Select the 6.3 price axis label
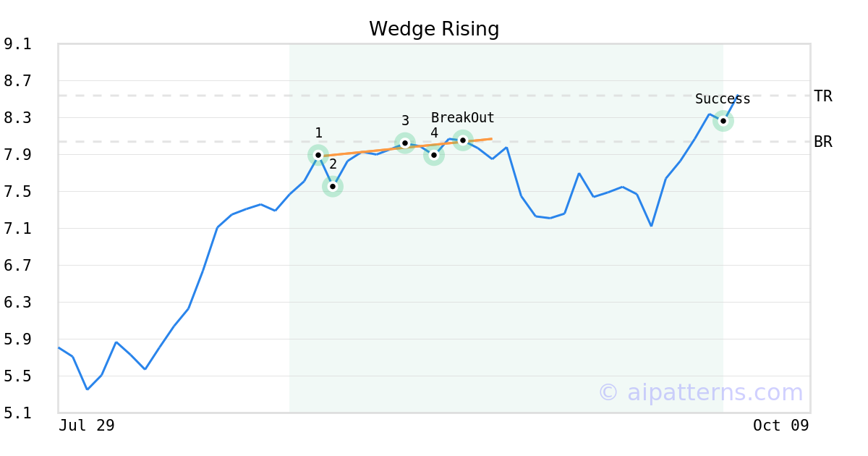Image resolution: width=868 pixels, height=456 pixels. pos(17,303)
